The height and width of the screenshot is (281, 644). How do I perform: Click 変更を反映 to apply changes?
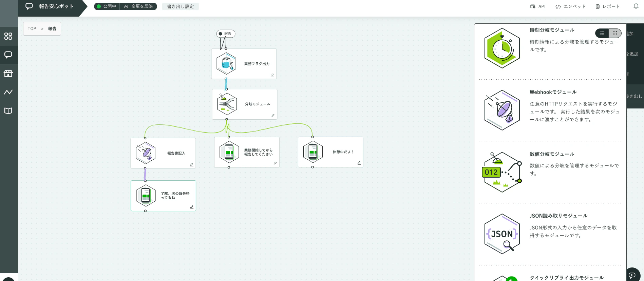pos(138,6)
